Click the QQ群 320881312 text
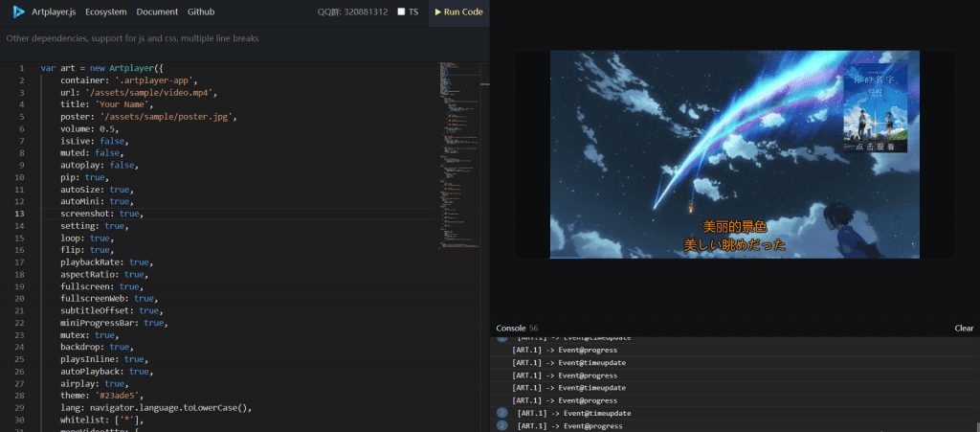 [352, 11]
